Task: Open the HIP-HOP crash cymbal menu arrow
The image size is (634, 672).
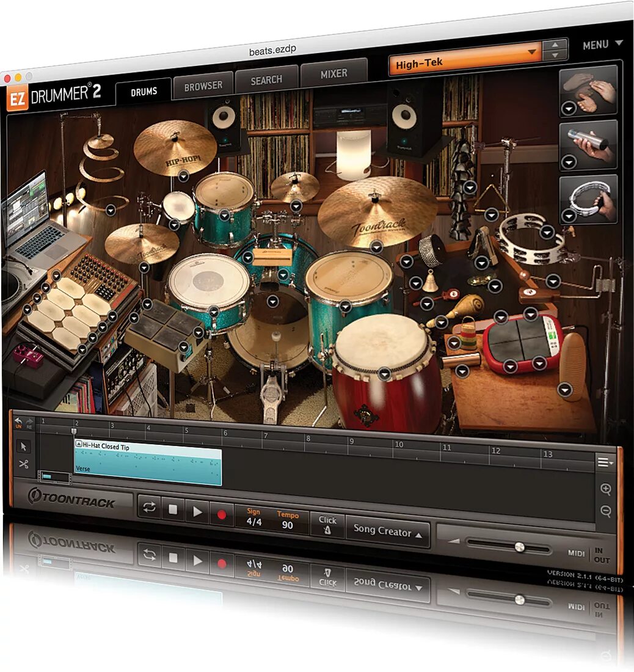Action: coord(183,176)
